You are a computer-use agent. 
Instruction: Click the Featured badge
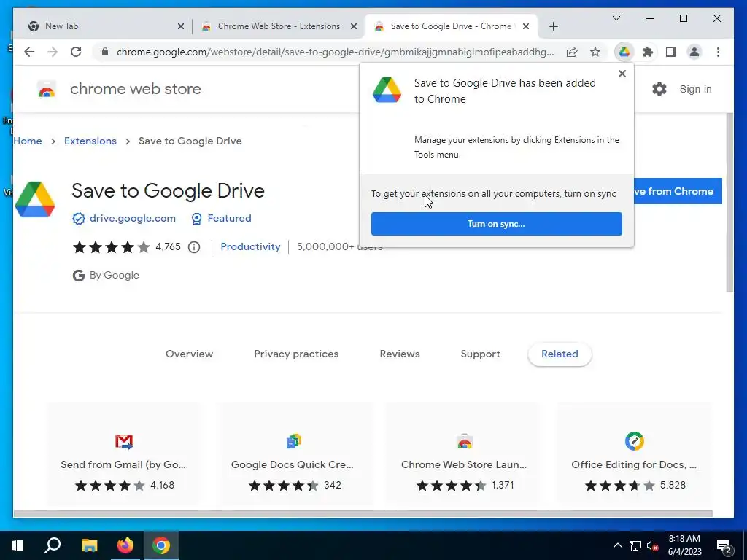tap(221, 218)
